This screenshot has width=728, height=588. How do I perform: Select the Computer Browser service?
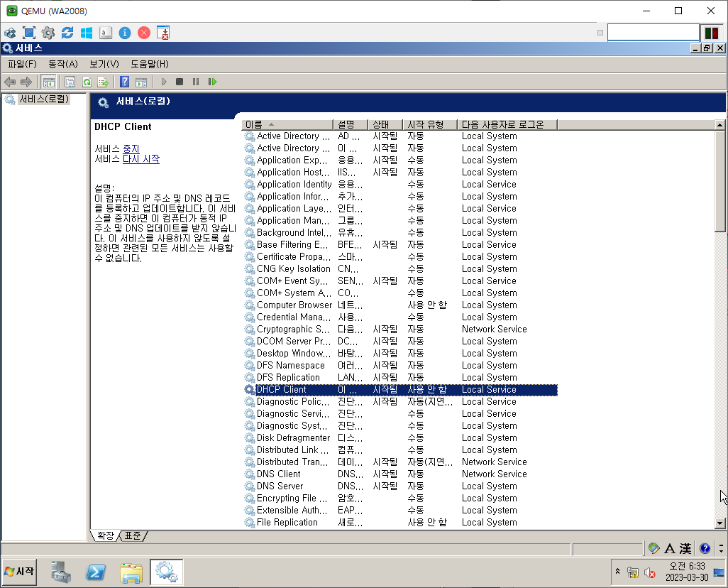(400, 305)
